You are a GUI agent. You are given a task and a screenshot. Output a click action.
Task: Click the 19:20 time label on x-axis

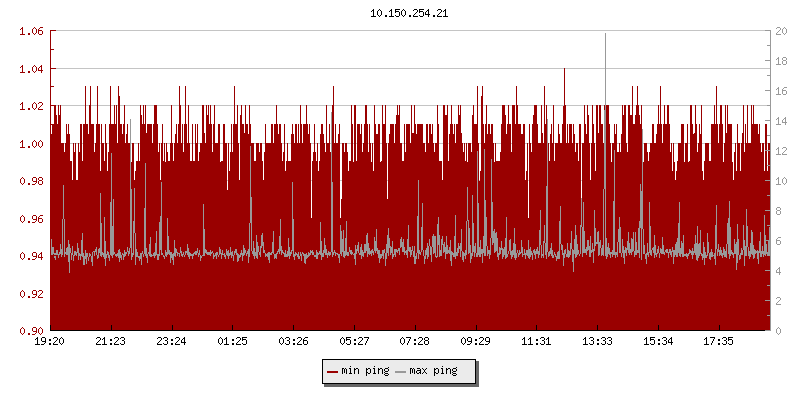(50, 342)
